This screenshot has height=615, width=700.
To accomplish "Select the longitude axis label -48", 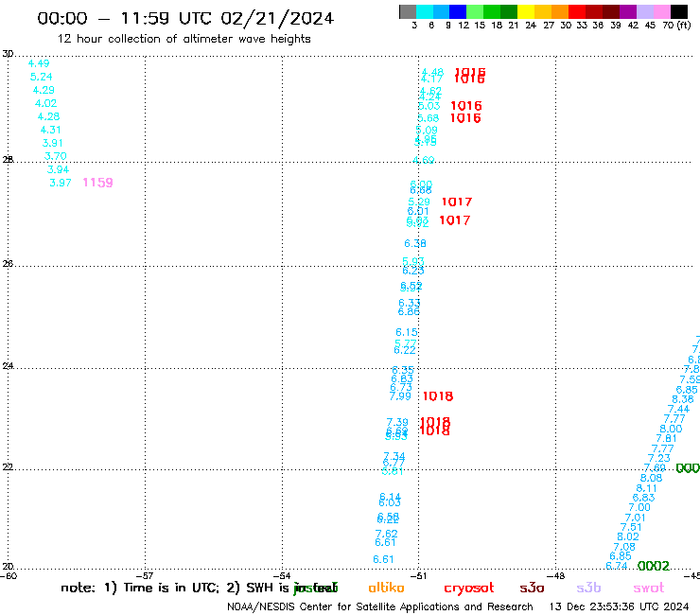I will (x=555, y=576).
